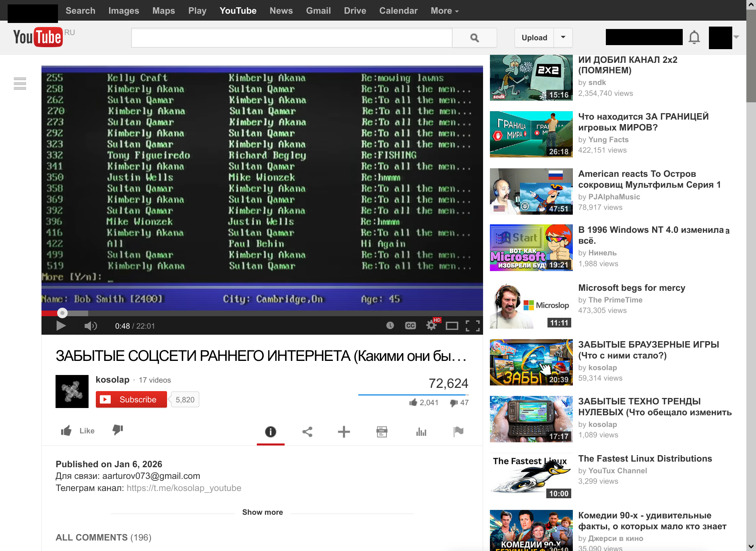
Task: Toggle theater mode view
Action: tap(452, 325)
